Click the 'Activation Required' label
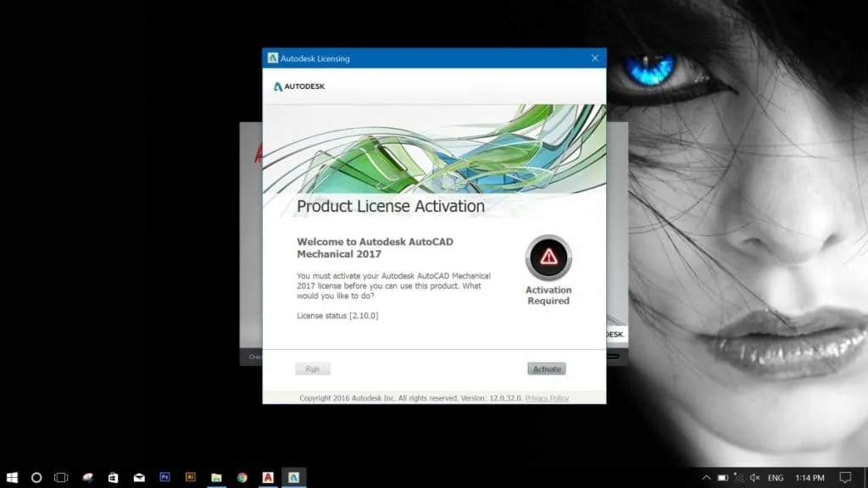Viewport: 868px width, 488px height. (x=548, y=296)
